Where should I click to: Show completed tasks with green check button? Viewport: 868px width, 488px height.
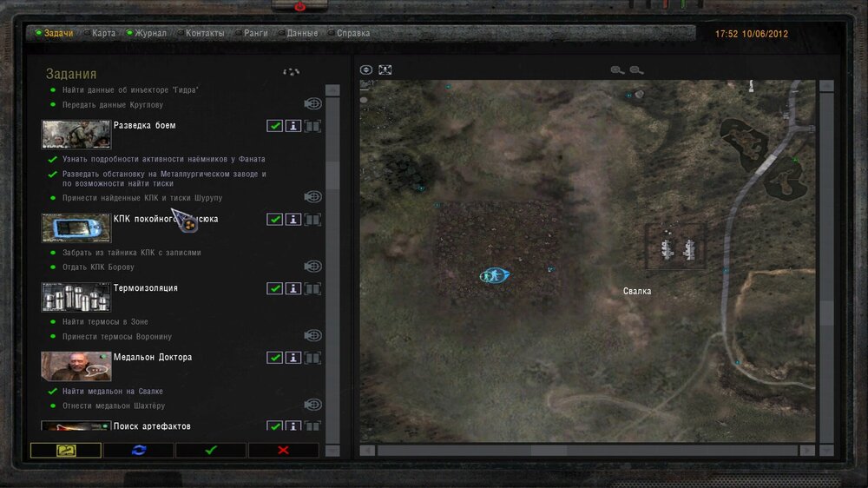click(211, 451)
